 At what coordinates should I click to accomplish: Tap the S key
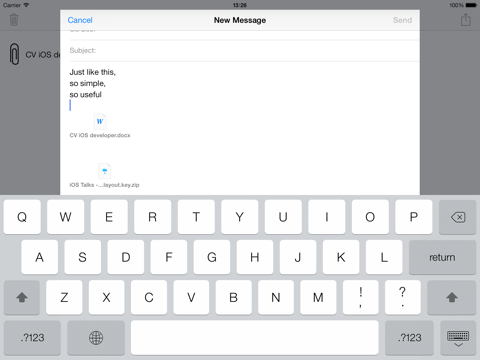83,257
